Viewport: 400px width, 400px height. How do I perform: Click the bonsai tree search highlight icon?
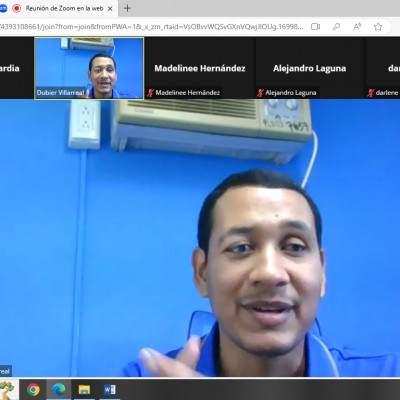pos(7,389)
